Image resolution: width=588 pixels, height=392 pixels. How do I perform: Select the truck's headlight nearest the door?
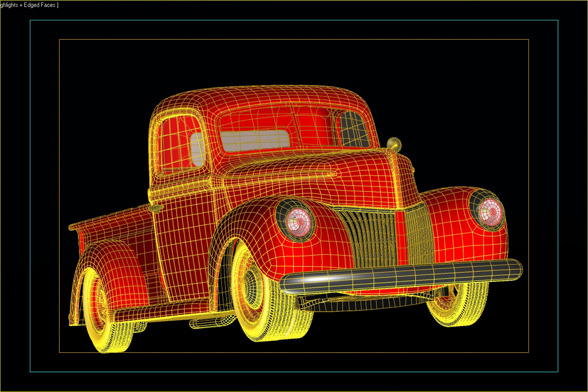click(298, 222)
